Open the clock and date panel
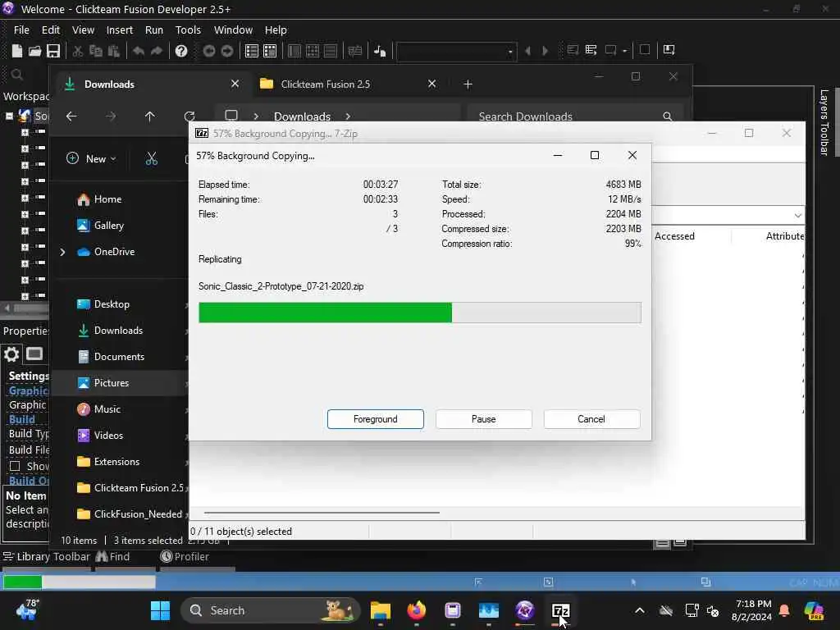 [x=753, y=610]
